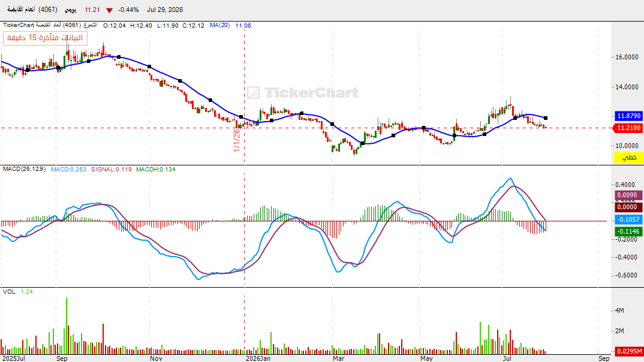Click the red 0.0295M volume tag
This screenshot has height=362, width=644.
[628, 351]
